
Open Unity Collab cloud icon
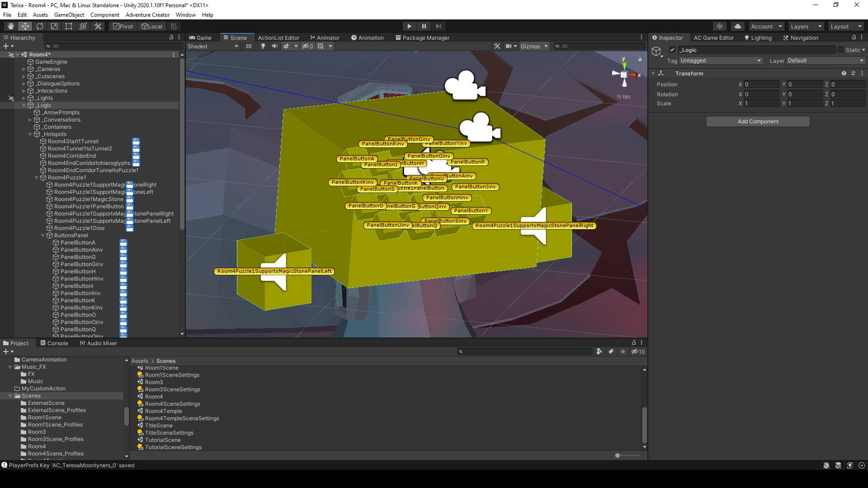pos(737,26)
